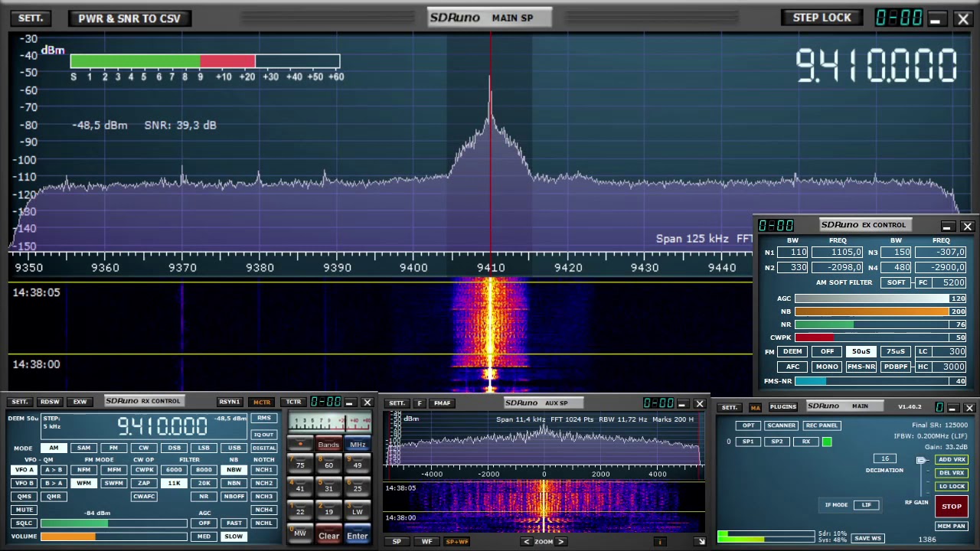Enable NR noise reduction in RX Control
The height and width of the screenshot is (551, 980).
click(x=204, y=496)
